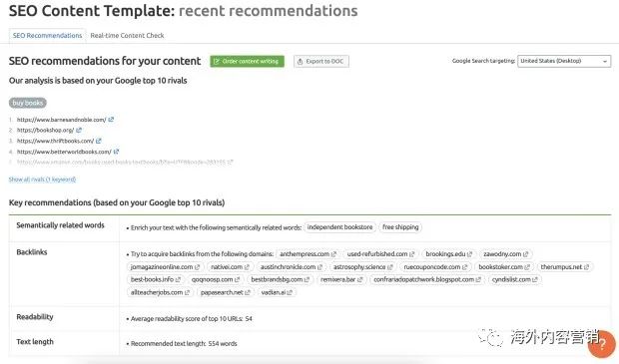Click the independent bookstore related word tag
This screenshot has height=364, width=619.
pos(339,227)
